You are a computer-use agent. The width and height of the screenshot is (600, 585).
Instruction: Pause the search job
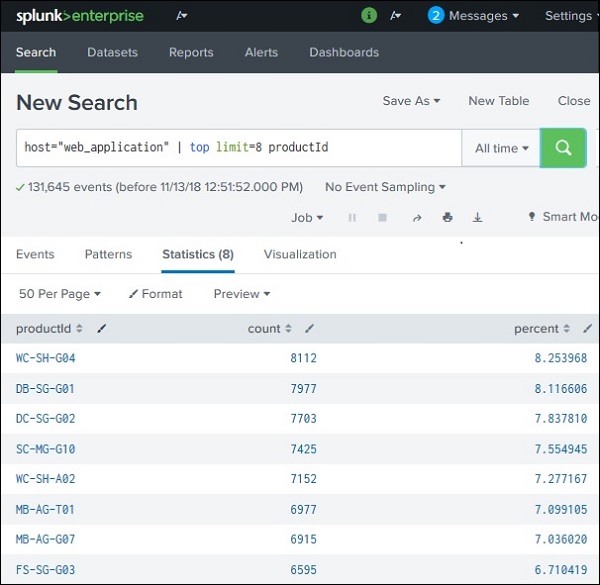[x=352, y=217]
